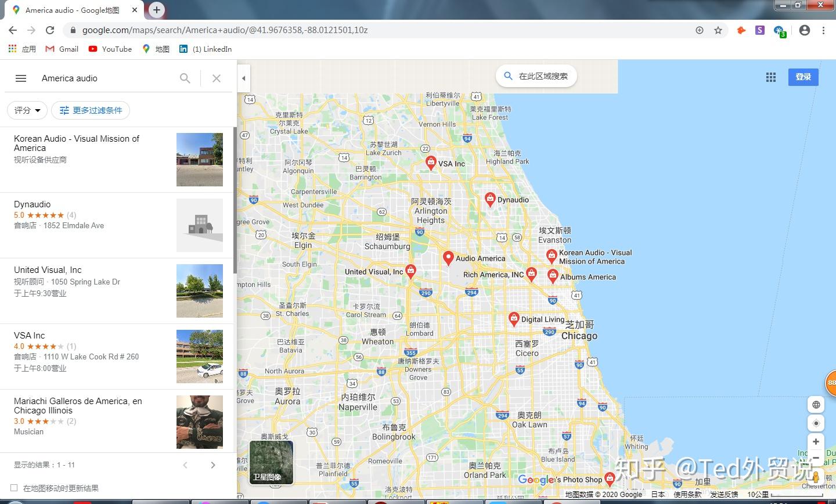This screenshot has width=836, height=504.
Task: Open the extension showing badge 3
Action: (779, 31)
